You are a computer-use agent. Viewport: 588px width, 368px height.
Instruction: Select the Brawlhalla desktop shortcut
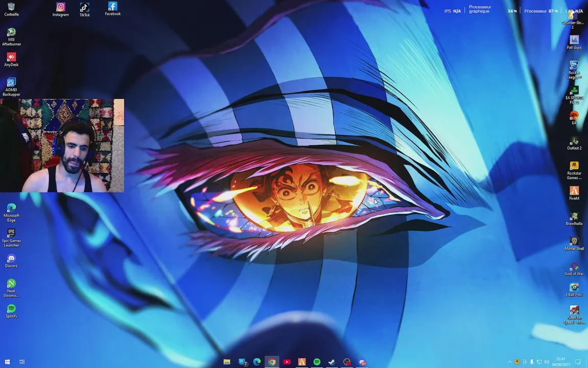[x=574, y=219]
